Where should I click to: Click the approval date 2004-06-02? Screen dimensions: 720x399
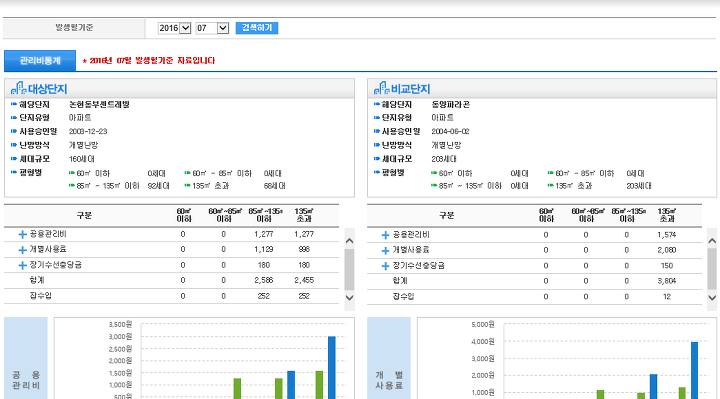pos(450,131)
